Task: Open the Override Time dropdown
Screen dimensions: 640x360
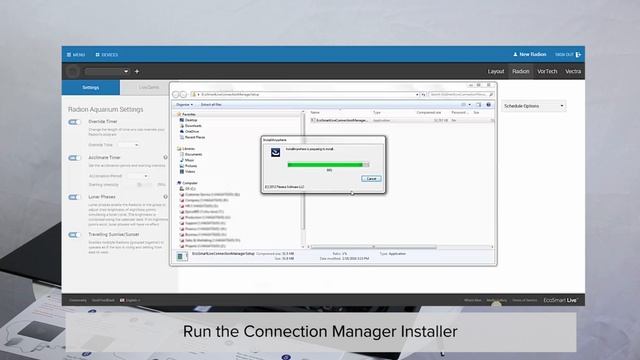Action: (x=128, y=145)
